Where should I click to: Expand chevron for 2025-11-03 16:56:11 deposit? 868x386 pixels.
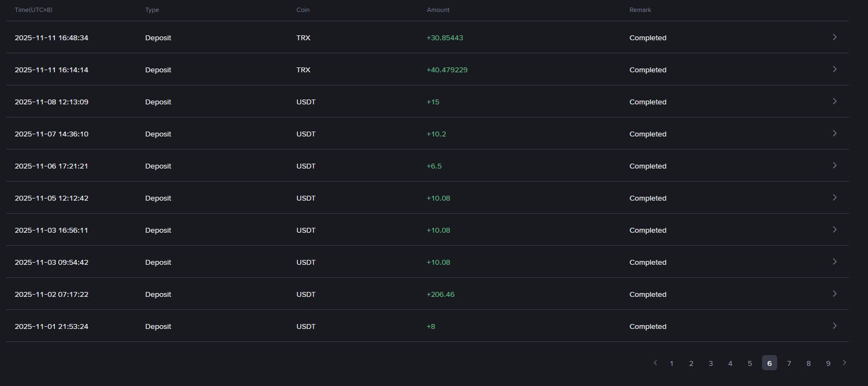(x=834, y=229)
